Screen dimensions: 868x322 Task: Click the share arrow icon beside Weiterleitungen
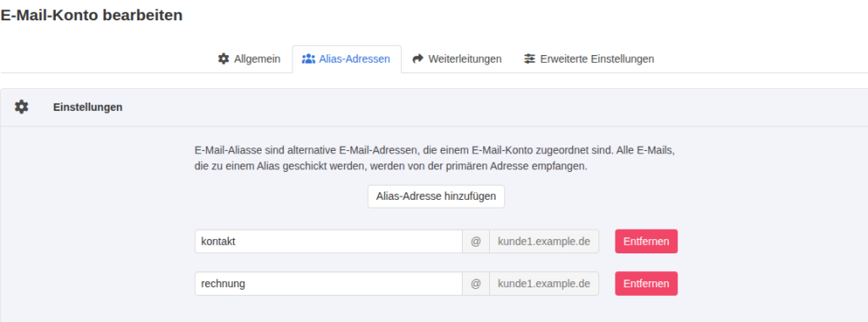click(418, 58)
